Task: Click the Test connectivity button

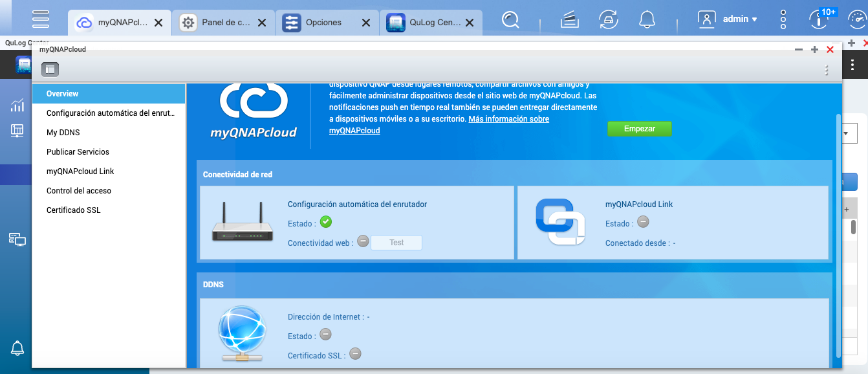Action: pyautogui.click(x=396, y=243)
